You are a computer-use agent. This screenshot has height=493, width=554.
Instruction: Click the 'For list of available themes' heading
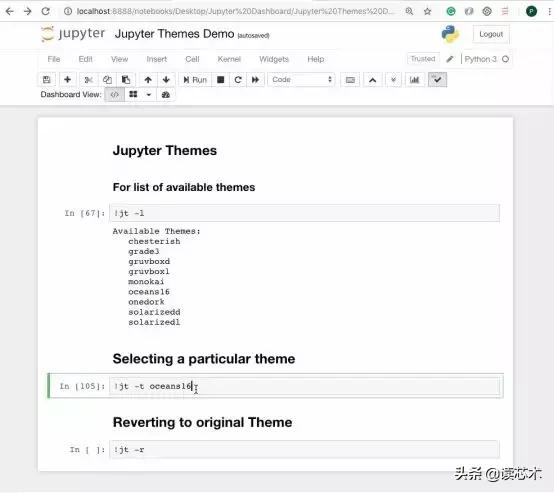click(x=184, y=187)
